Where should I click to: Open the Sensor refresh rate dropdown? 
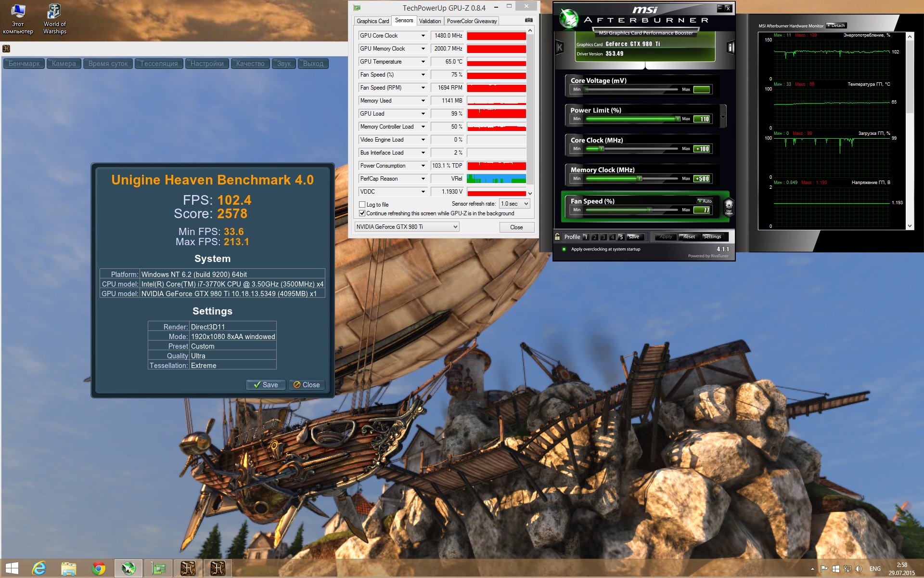tap(514, 204)
